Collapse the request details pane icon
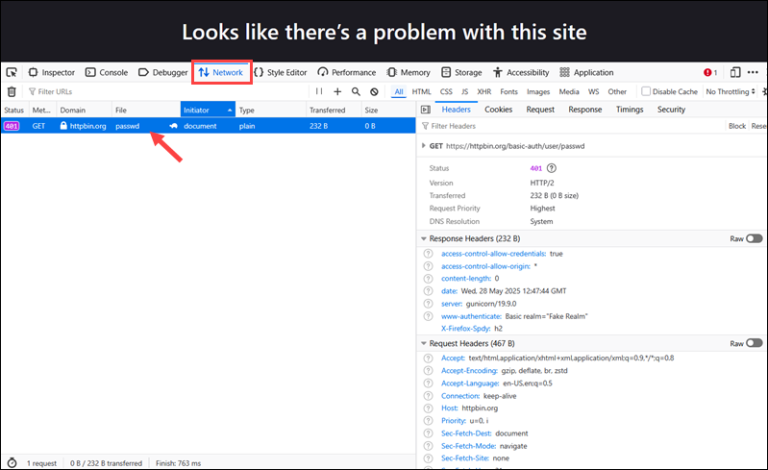Viewport: 768px width, 470px height. click(x=426, y=110)
